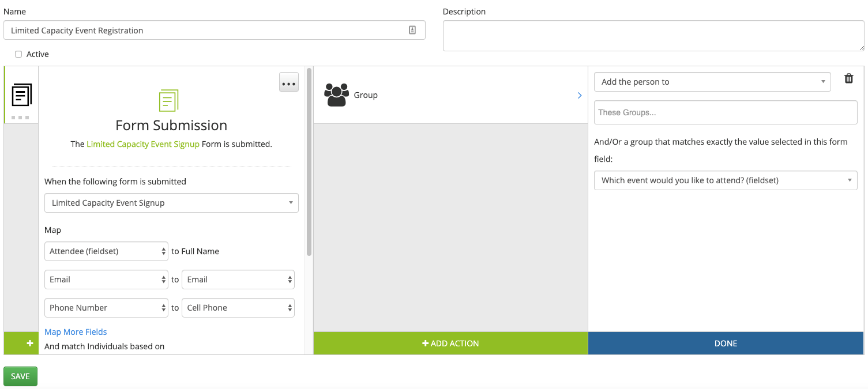Open the 'Cell Phone' mapping dropdown
Viewport: 868px width, 389px height.
click(238, 307)
